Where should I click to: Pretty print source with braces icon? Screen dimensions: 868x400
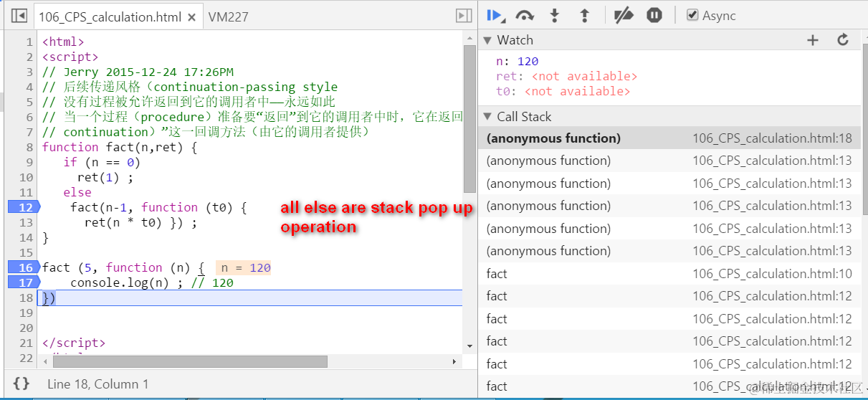[x=22, y=384]
